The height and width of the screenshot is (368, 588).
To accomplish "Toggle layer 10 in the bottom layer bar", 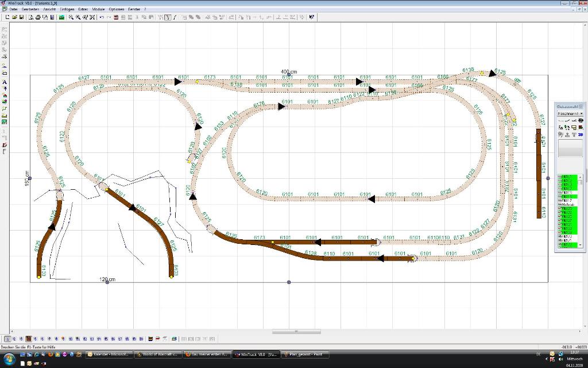I will coord(71,339).
